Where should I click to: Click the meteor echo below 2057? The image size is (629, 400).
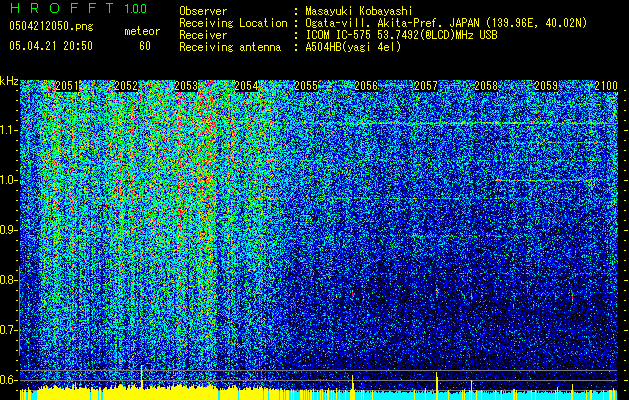point(437,292)
